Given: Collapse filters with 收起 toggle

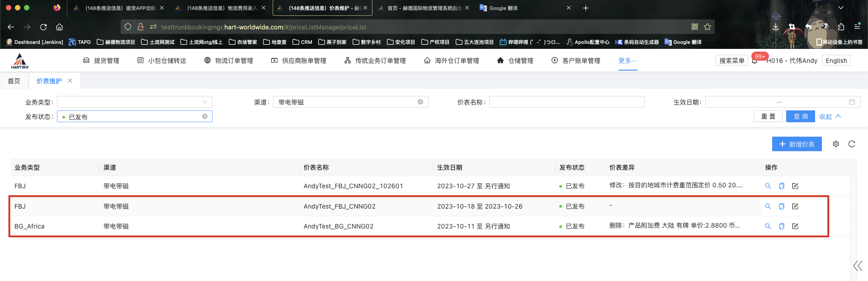Looking at the screenshot, I should [x=830, y=117].
